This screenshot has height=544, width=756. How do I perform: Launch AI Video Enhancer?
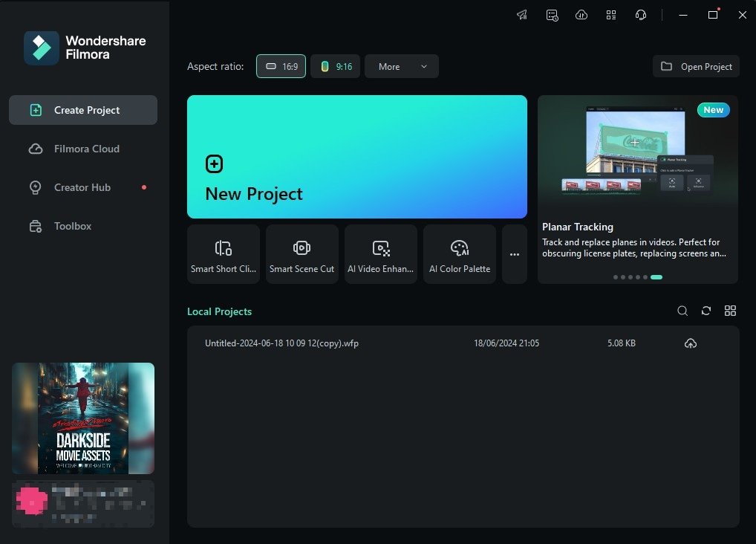tap(380, 253)
